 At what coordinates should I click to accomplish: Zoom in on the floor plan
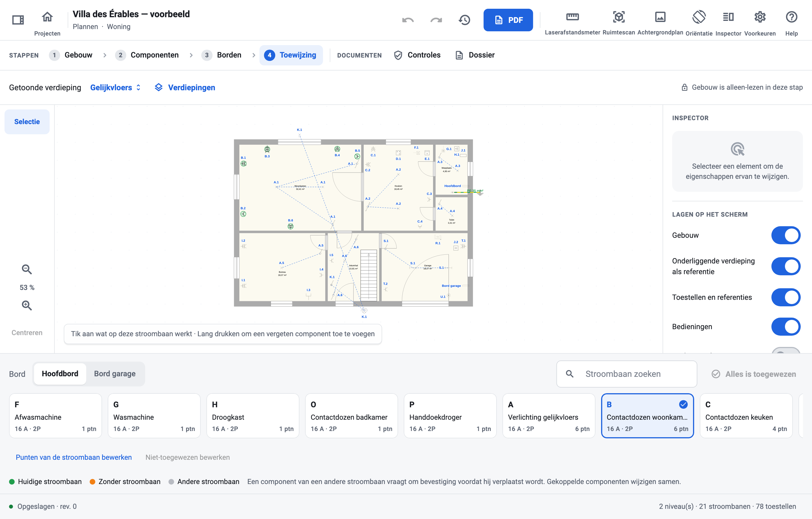point(27,305)
